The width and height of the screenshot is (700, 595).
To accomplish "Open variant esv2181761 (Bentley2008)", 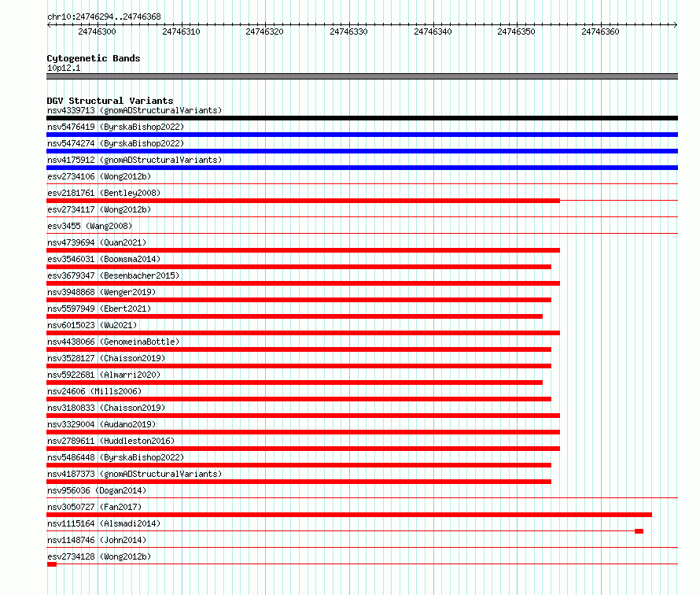I will tap(104, 193).
